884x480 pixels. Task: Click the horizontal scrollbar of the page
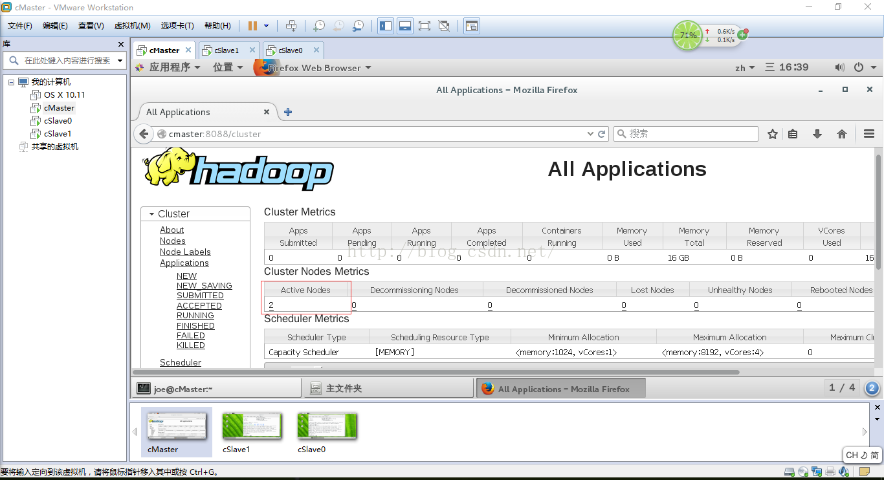pos(436,372)
